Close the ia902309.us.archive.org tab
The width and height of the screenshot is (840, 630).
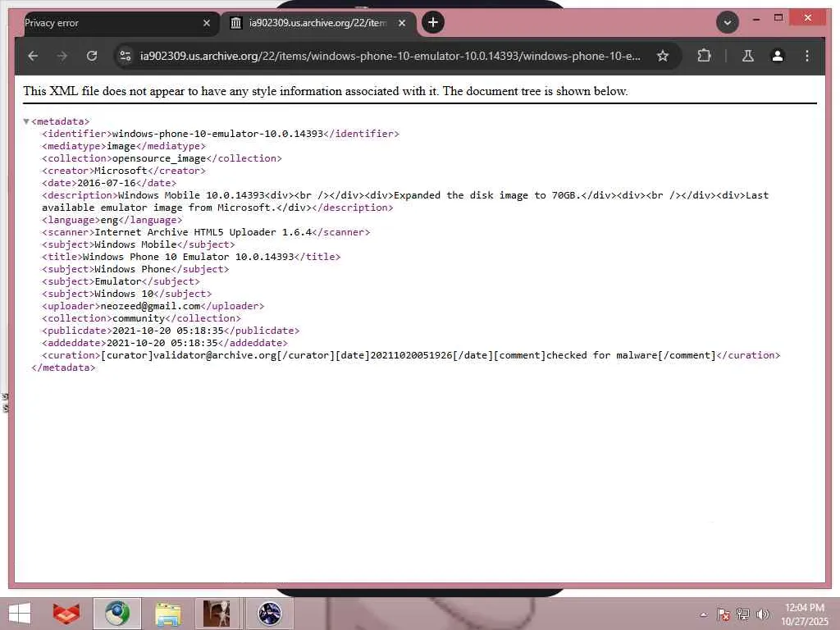pos(402,23)
